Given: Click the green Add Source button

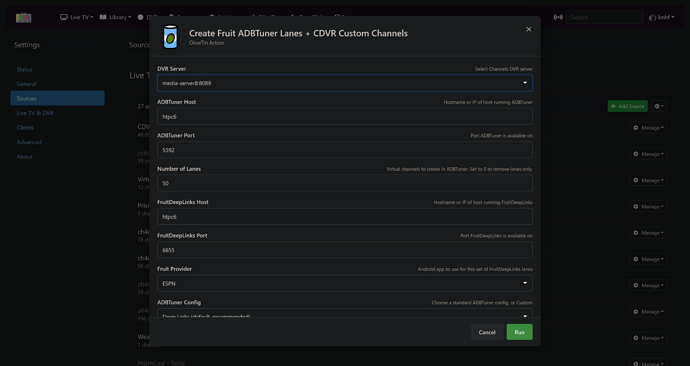Looking at the screenshot, I should tap(628, 106).
